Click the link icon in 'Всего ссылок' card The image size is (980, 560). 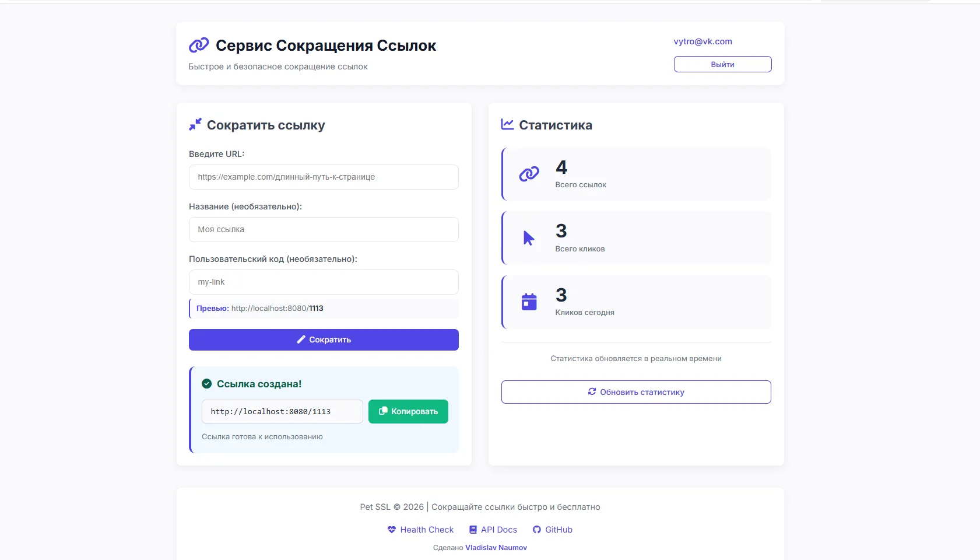point(529,174)
